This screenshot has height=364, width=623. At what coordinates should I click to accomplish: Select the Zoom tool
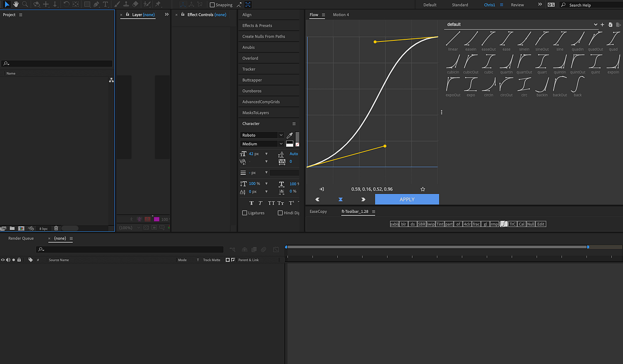pos(25,4)
